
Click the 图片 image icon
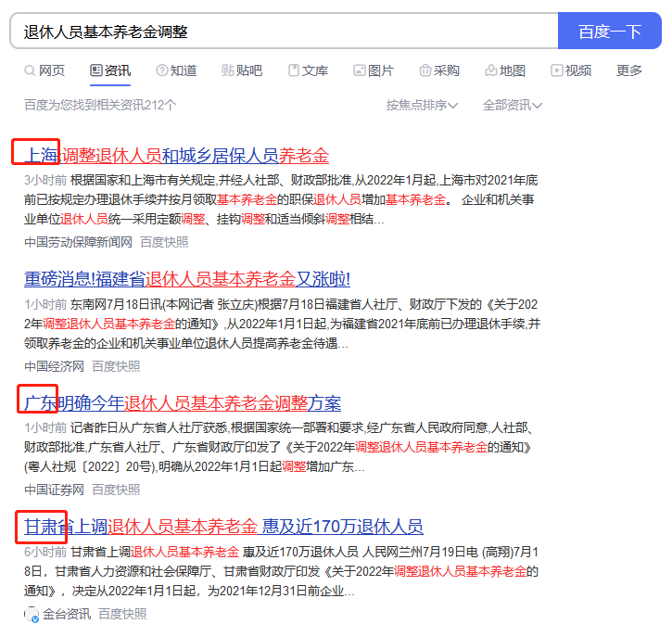360,70
